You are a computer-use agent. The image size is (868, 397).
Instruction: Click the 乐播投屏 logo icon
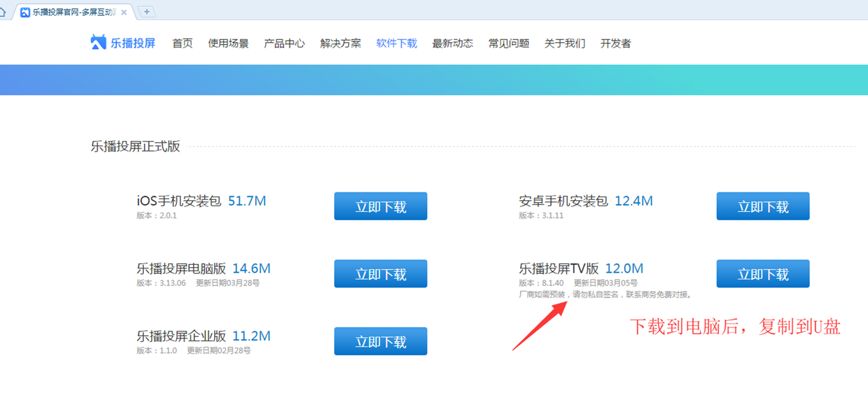(x=98, y=43)
